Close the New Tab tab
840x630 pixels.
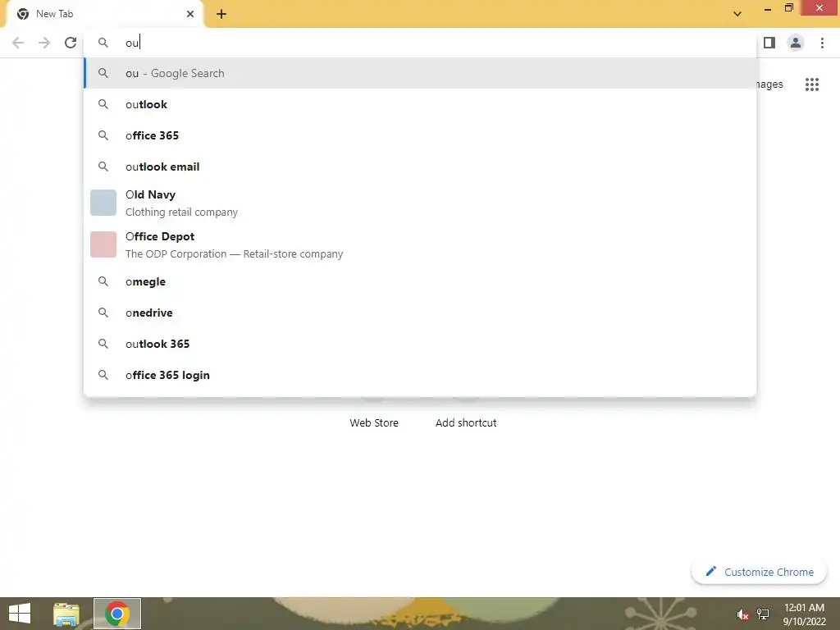[190, 14]
